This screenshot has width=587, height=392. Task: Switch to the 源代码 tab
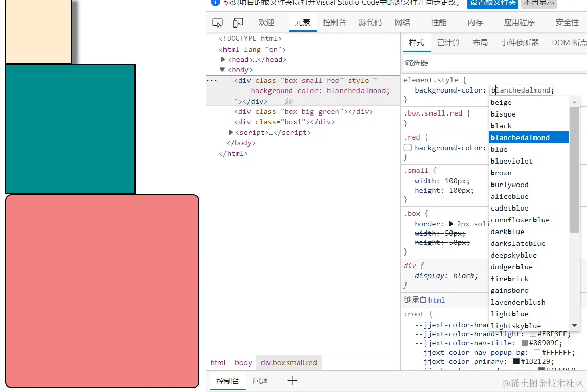click(370, 22)
